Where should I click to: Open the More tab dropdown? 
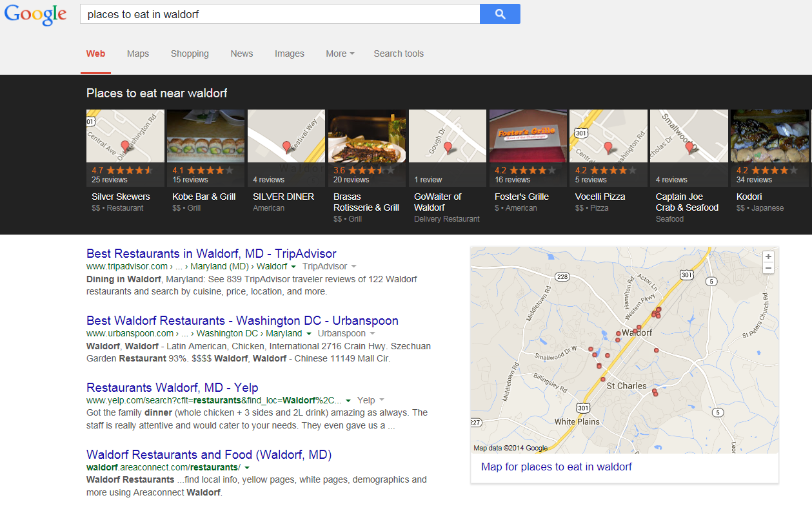click(340, 53)
